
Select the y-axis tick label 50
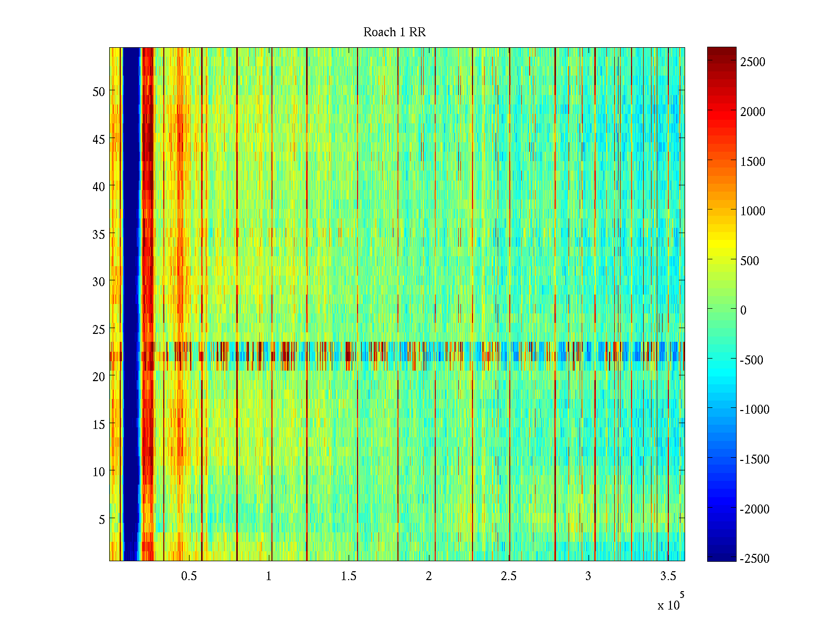[99, 91]
